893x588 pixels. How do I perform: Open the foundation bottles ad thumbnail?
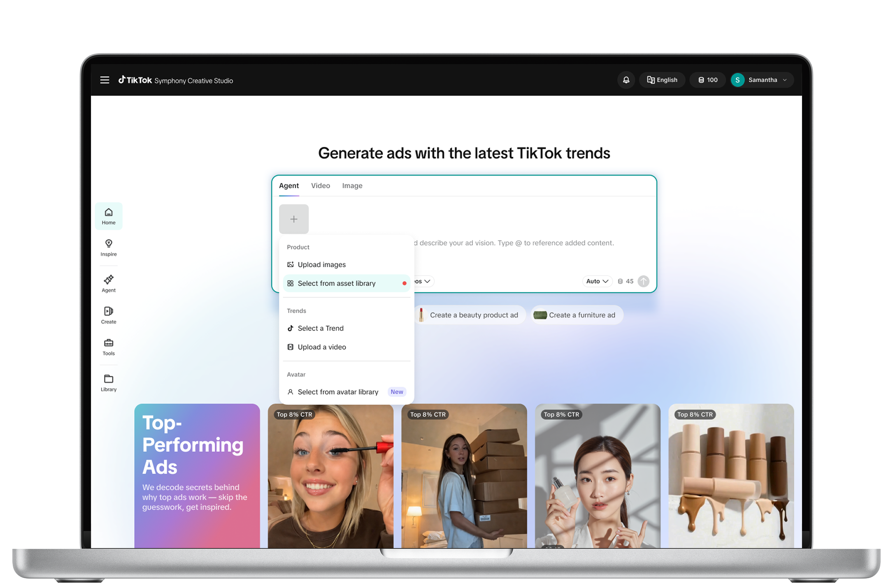click(731, 476)
